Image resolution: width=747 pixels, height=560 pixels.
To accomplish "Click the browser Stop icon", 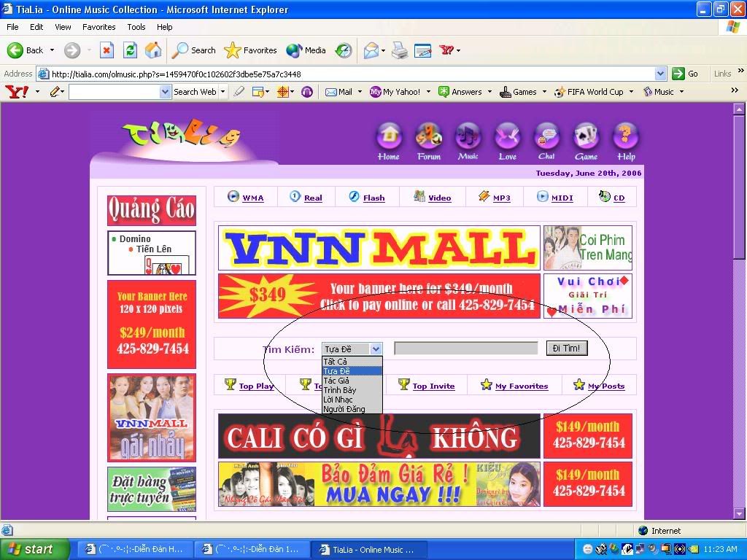I will click(x=107, y=50).
